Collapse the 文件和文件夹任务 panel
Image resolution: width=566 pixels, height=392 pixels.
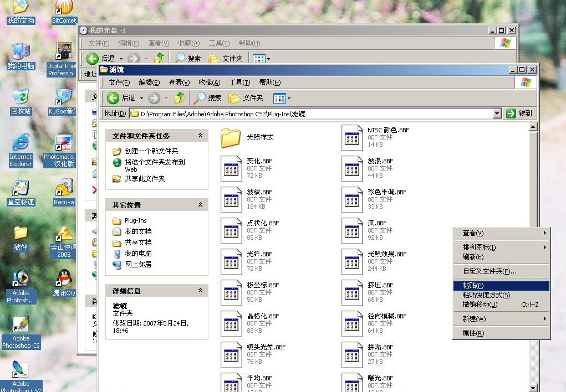200,136
